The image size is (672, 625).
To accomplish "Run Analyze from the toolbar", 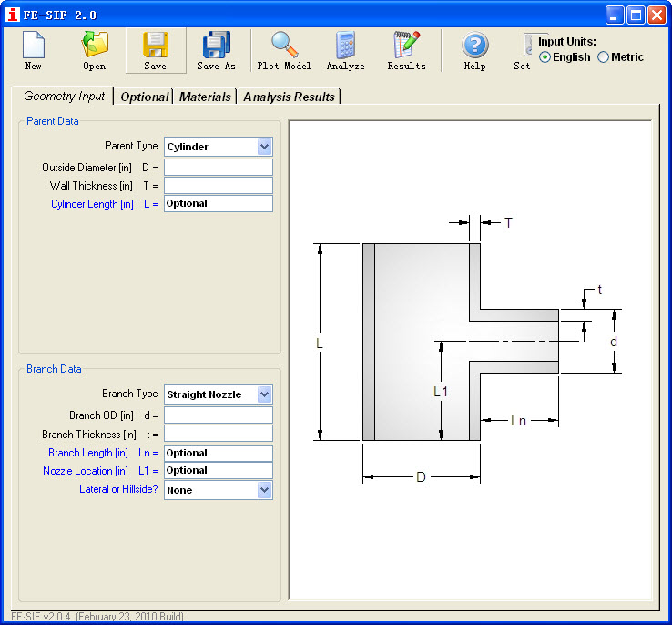I will [345, 50].
